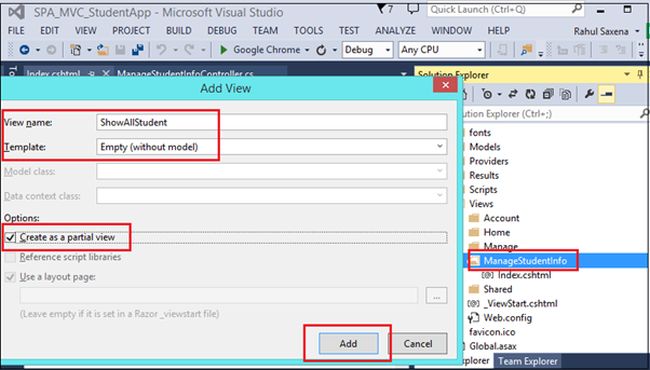Toggle Use a layout page checkbox
This screenshot has height=370, width=650.
click(x=10, y=277)
